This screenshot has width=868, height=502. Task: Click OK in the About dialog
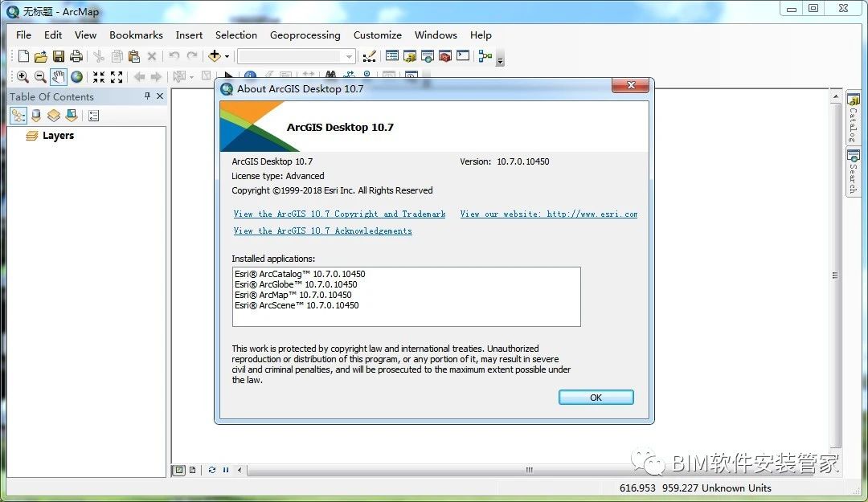coord(596,398)
